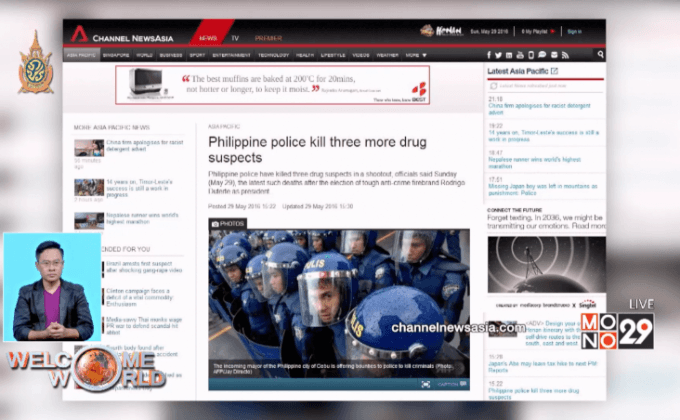Select the NEWS tab in header
Screen dimensions: 680x420
click(208, 37)
